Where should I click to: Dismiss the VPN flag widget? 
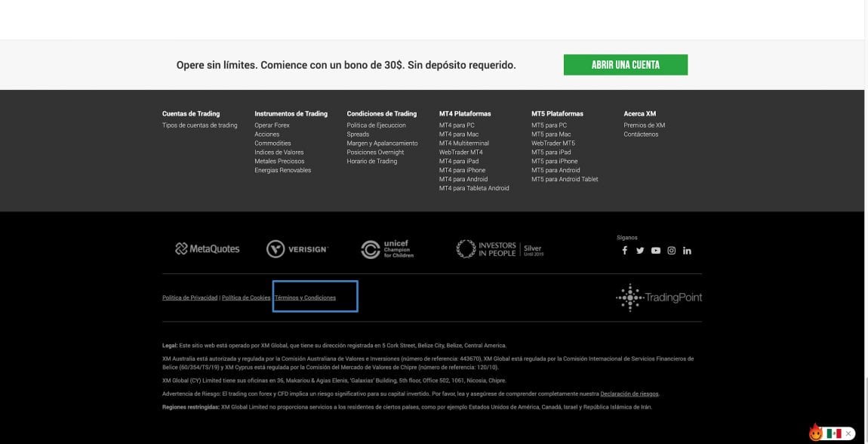pos(848,433)
